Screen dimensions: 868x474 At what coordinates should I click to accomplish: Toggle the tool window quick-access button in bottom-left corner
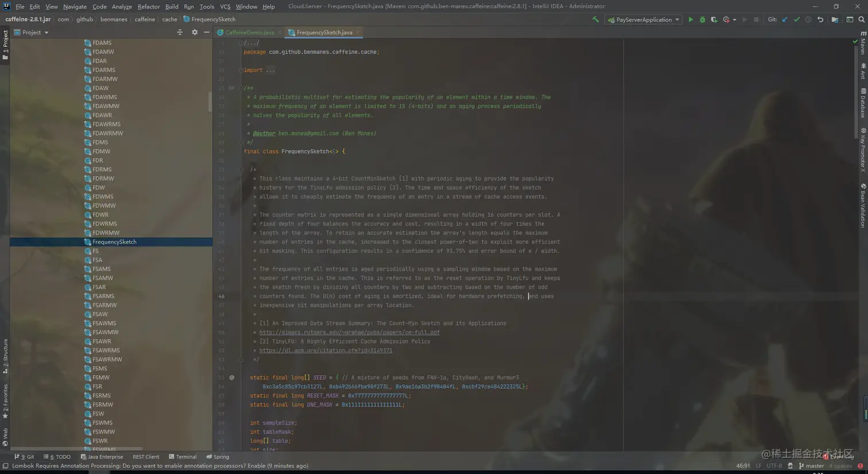pos(5,466)
